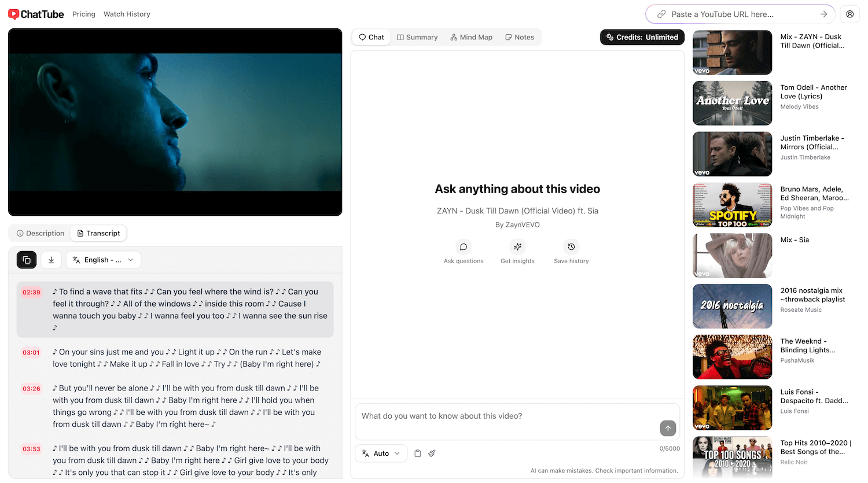This screenshot has width=868, height=483.
Task: Clear the chat with the brush icon
Action: click(x=432, y=453)
